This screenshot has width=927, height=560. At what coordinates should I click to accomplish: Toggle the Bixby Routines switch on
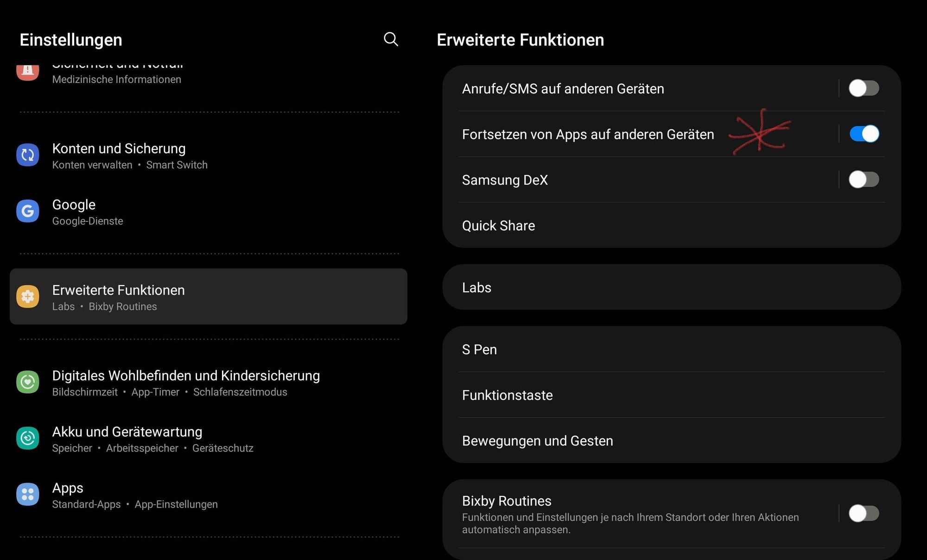pos(864,513)
